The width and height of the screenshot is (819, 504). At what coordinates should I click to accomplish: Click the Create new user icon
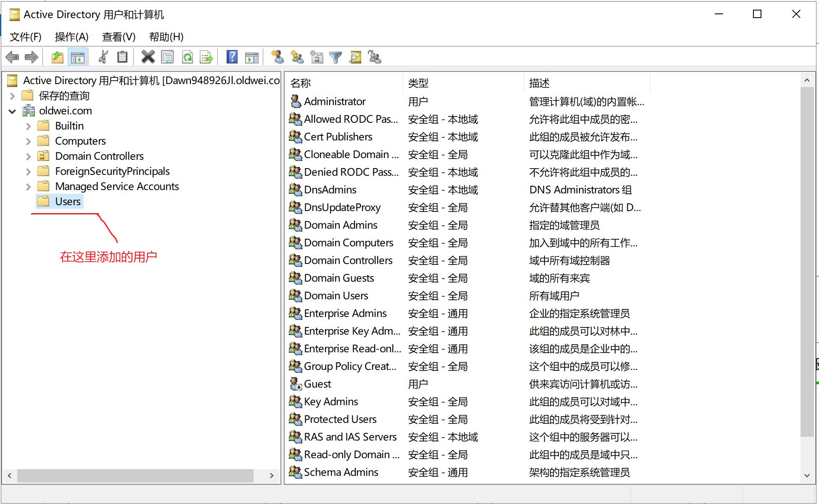point(277,57)
